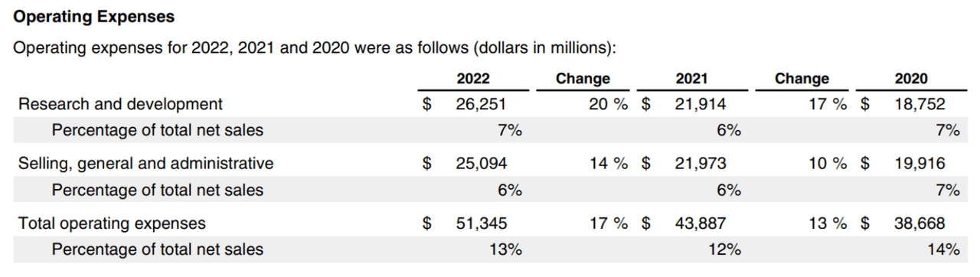980x277 pixels.
Task: Click the 13% total percentage for 2022
Action: point(505,249)
